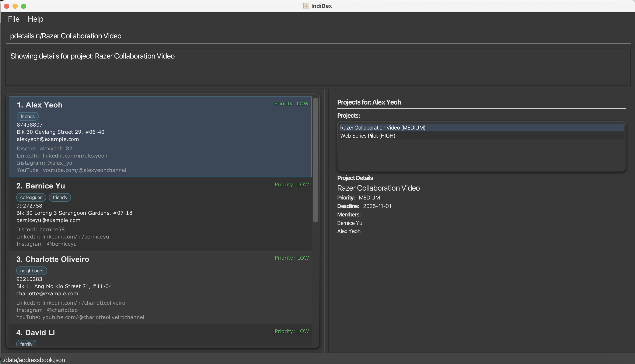This screenshot has height=364, width=635.
Task: Click the 'Projects for: Alex Yeoh' header
Action: coord(369,102)
